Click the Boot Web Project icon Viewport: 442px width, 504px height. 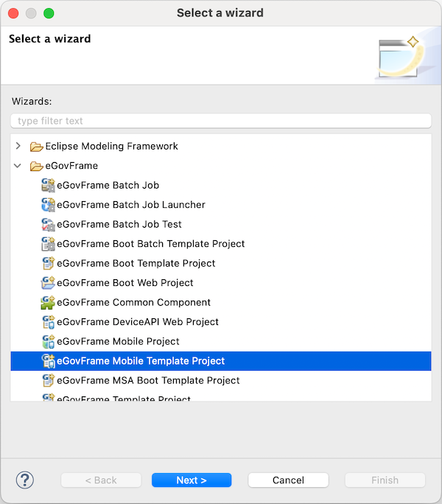click(48, 283)
